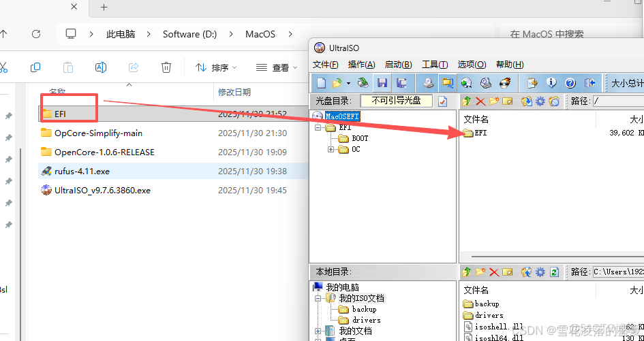
Task: Select isoshell.dll in the local file list
Action: coord(499,327)
